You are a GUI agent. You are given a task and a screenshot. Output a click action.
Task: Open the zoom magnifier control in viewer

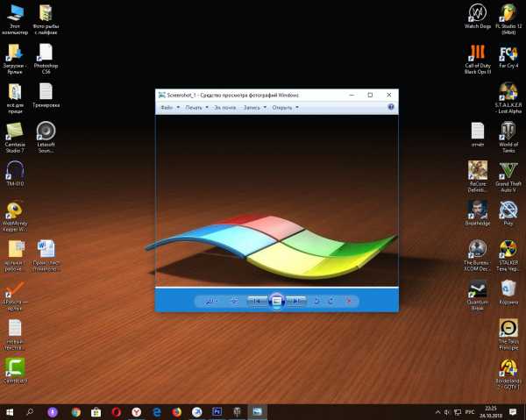coord(211,301)
